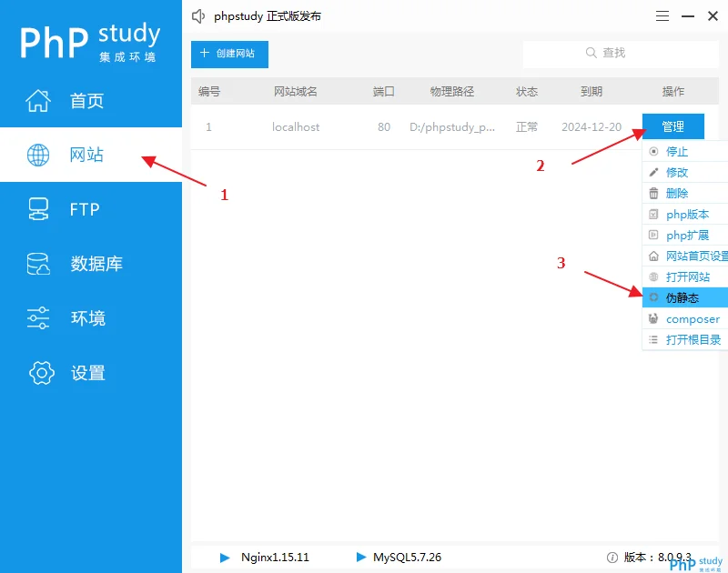Viewport: 728px width, 573px height.
Task: Choose 修改 modify from manage menu
Action: point(685,173)
